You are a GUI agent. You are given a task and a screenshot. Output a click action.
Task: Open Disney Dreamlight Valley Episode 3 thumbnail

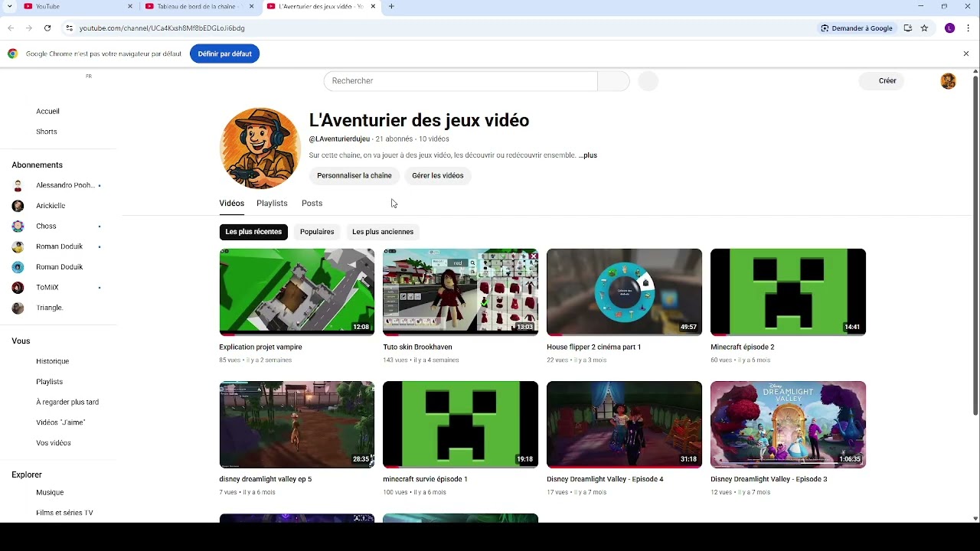click(x=788, y=425)
